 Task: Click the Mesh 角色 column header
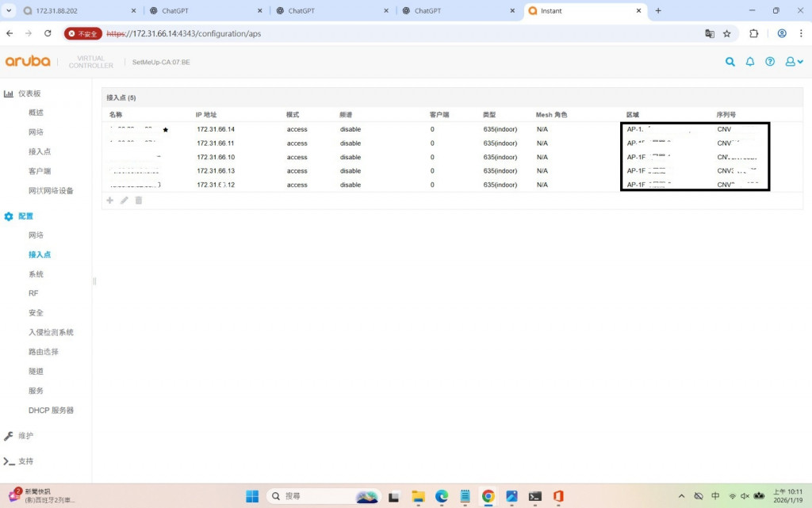[x=551, y=115]
